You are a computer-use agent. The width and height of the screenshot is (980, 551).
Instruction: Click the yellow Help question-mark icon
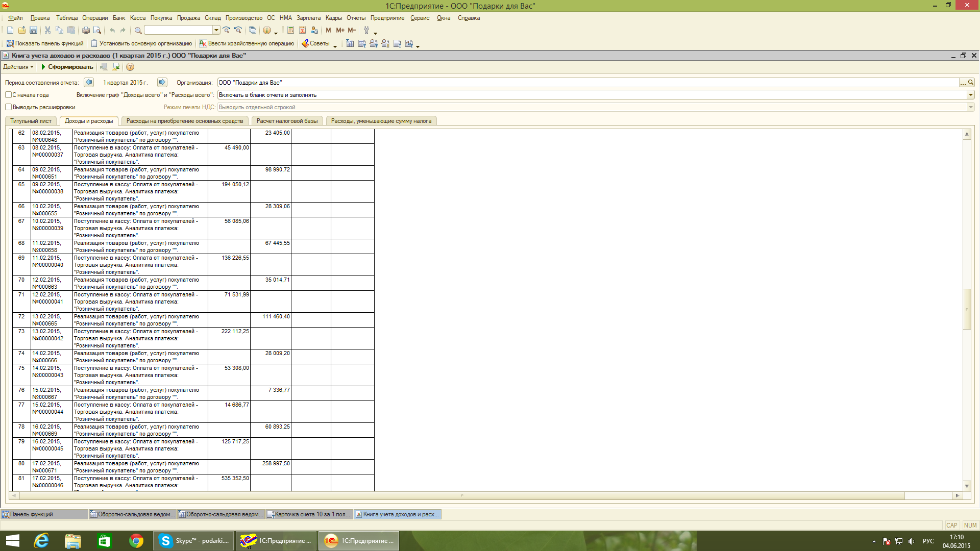pyautogui.click(x=130, y=67)
